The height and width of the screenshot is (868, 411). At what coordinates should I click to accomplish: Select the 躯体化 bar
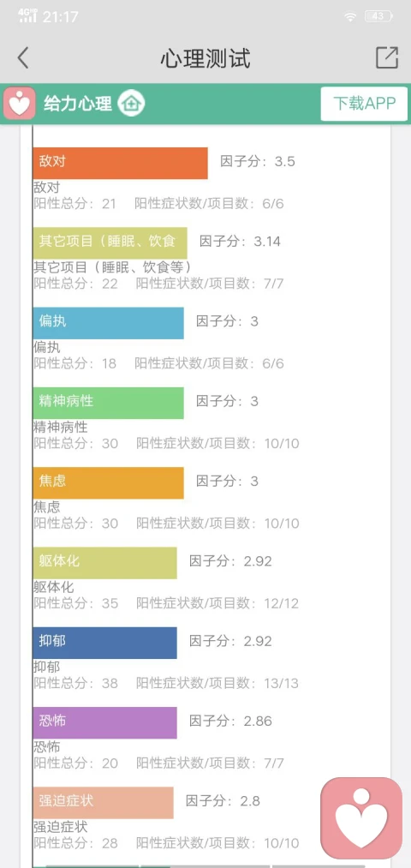click(x=104, y=562)
